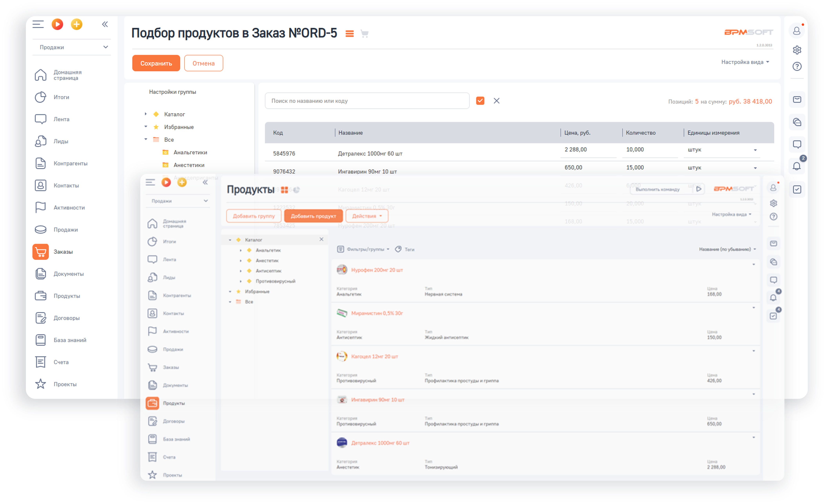Open Настройка вида dropdown in Orders window
Screen dimensions: 826x504
point(745,62)
